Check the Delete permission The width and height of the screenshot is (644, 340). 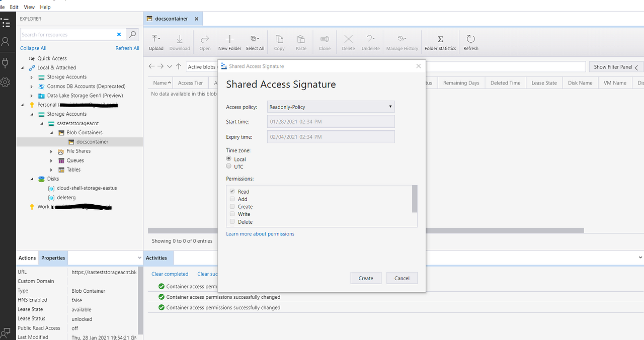point(232,221)
